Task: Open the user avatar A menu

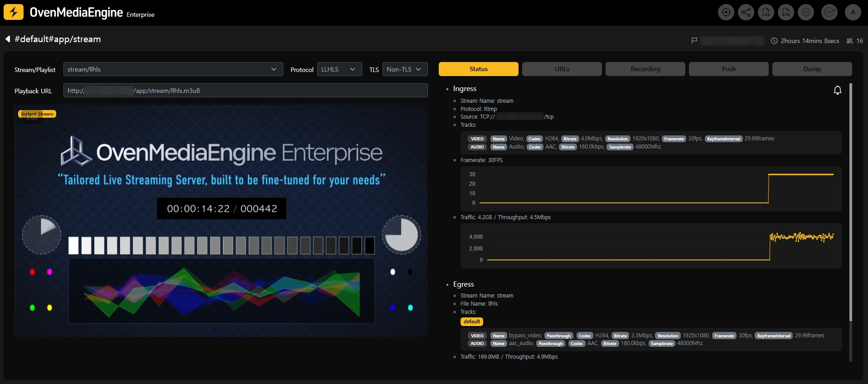Action: pyautogui.click(x=853, y=12)
